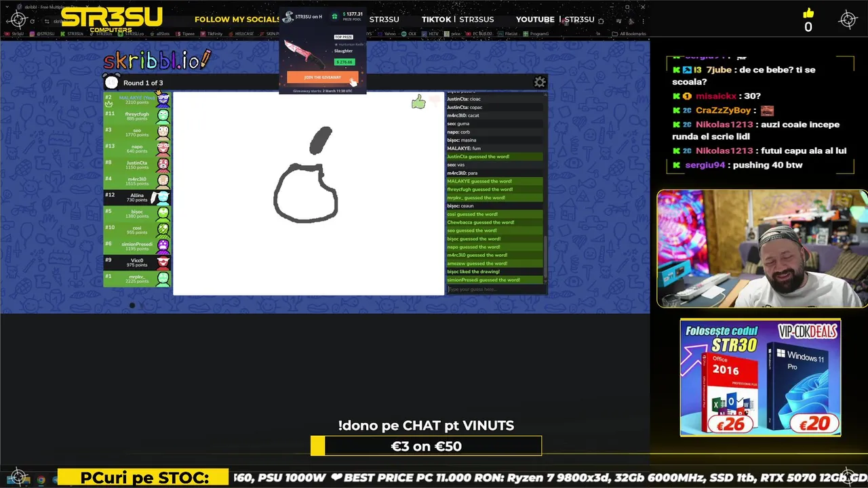
Task: Click simionPresedi's purple avatar
Action: point(163,246)
